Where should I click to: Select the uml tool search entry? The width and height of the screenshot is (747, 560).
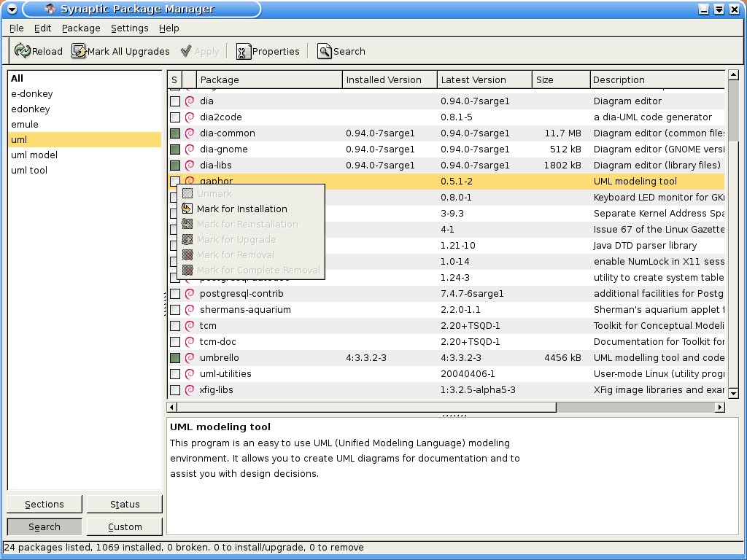pyautogui.click(x=85, y=170)
